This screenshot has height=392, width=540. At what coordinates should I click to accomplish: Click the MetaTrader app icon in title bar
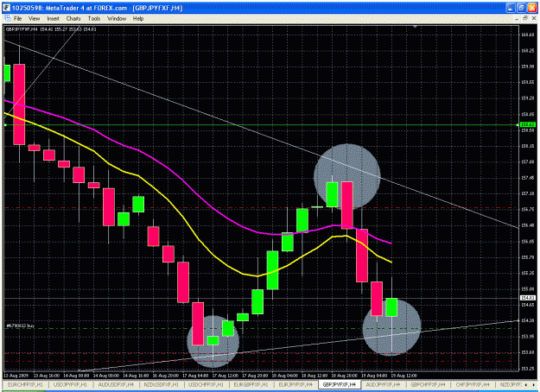click(x=6, y=8)
